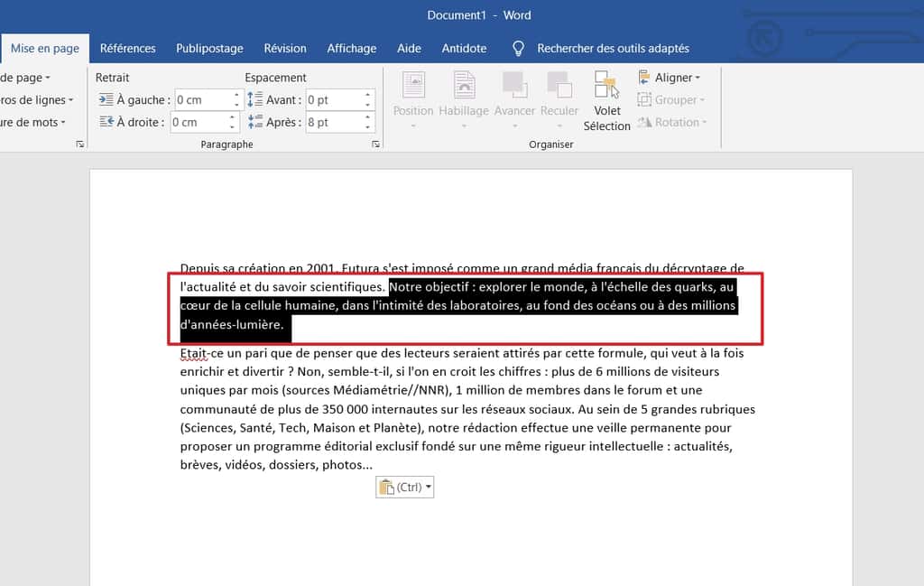924x586 pixels.
Task: Click the À droite indent field
Action: (x=204, y=122)
